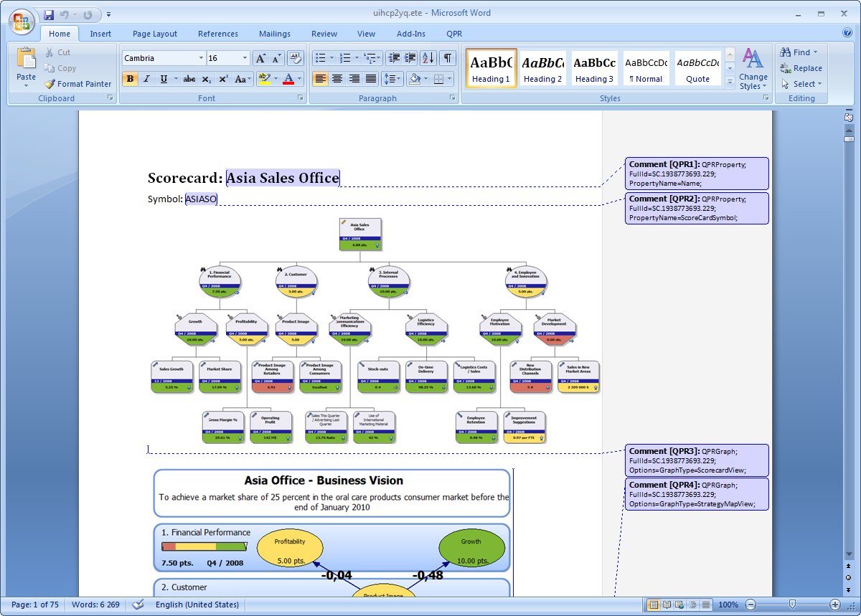
Task: Expand the Styles gallery More arrow
Action: (x=730, y=83)
